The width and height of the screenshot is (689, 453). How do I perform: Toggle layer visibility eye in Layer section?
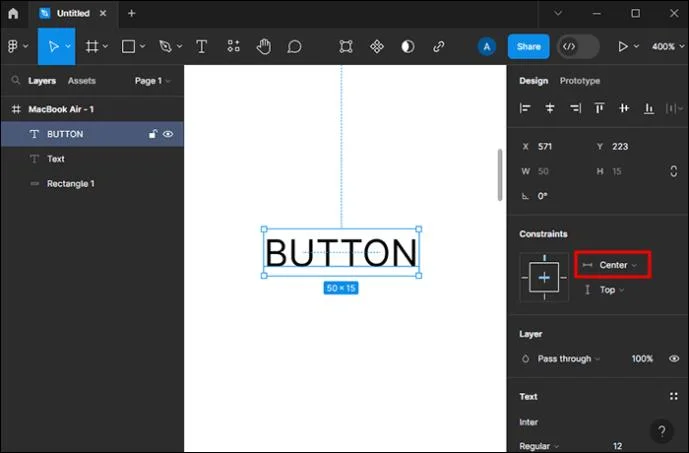pos(674,359)
